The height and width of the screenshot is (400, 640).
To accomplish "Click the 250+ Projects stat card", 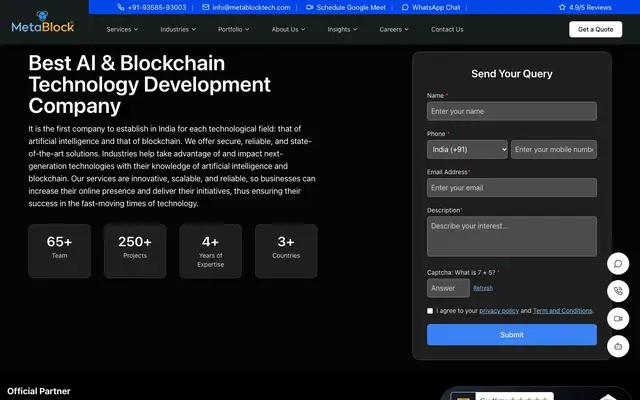I will point(135,251).
